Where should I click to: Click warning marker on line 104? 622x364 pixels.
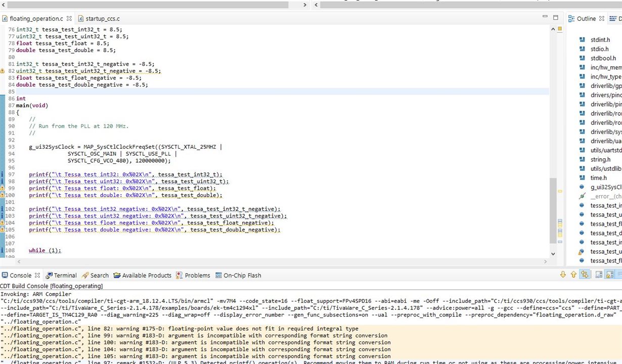[x=3, y=223]
